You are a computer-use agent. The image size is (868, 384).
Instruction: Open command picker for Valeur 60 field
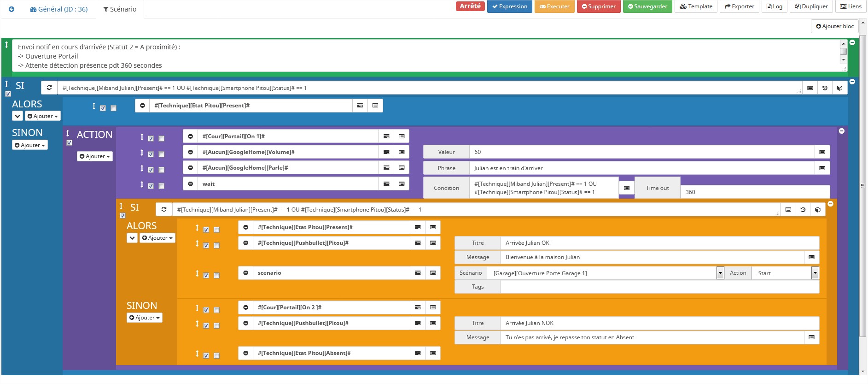[822, 152]
